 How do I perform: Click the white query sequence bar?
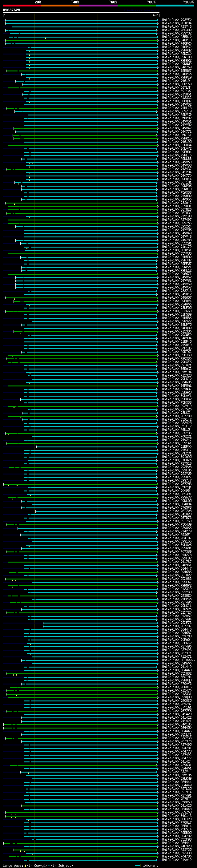[x=81, y=12]
